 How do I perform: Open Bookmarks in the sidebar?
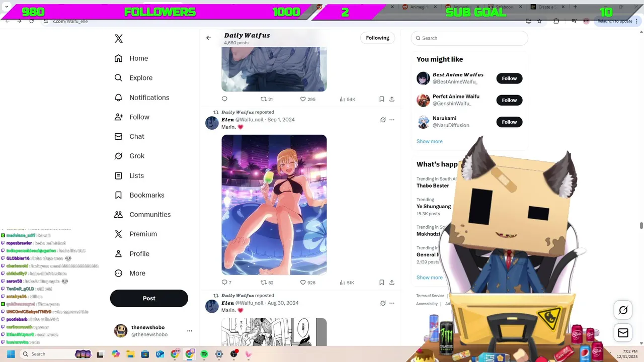[x=139, y=195]
